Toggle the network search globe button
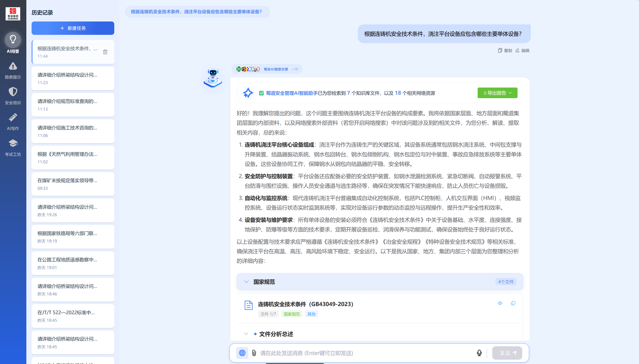 pyautogui.click(x=242, y=353)
